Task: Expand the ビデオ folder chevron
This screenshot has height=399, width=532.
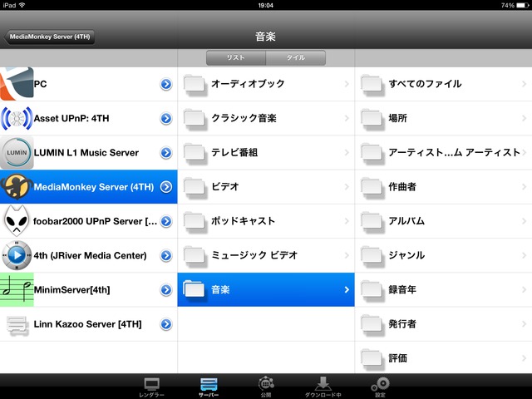Action: point(347,186)
